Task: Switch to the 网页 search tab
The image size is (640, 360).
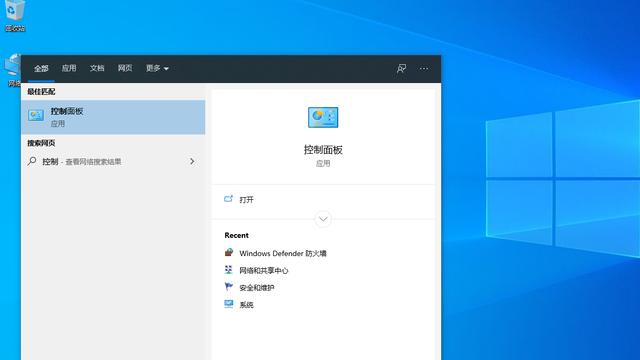Action: 125,68
